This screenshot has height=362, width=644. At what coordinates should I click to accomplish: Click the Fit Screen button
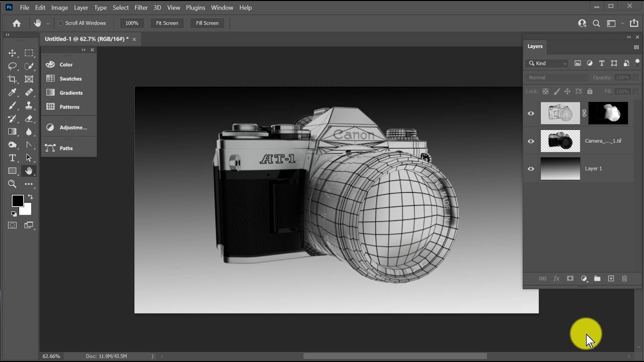click(167, 23)
